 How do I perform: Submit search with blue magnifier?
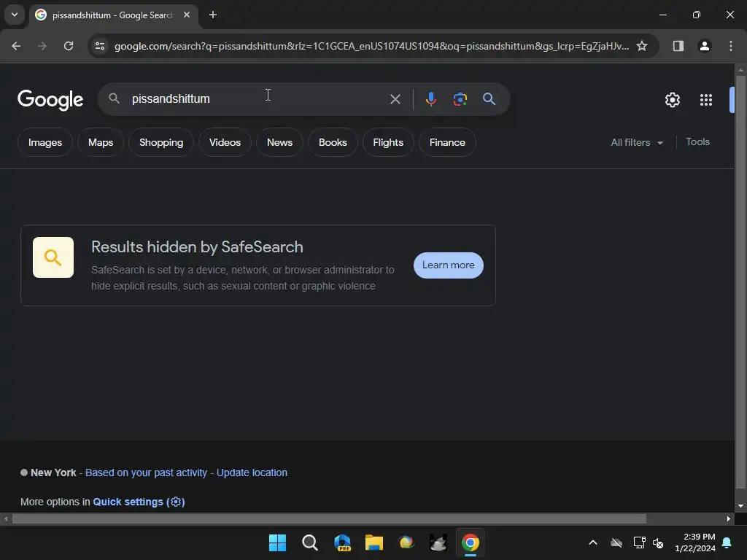click(x=489, y=99)
